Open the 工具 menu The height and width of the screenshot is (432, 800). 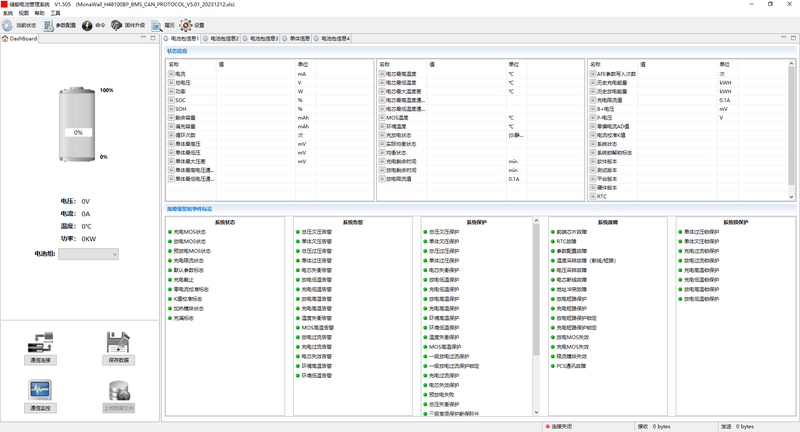click(56, 13)
